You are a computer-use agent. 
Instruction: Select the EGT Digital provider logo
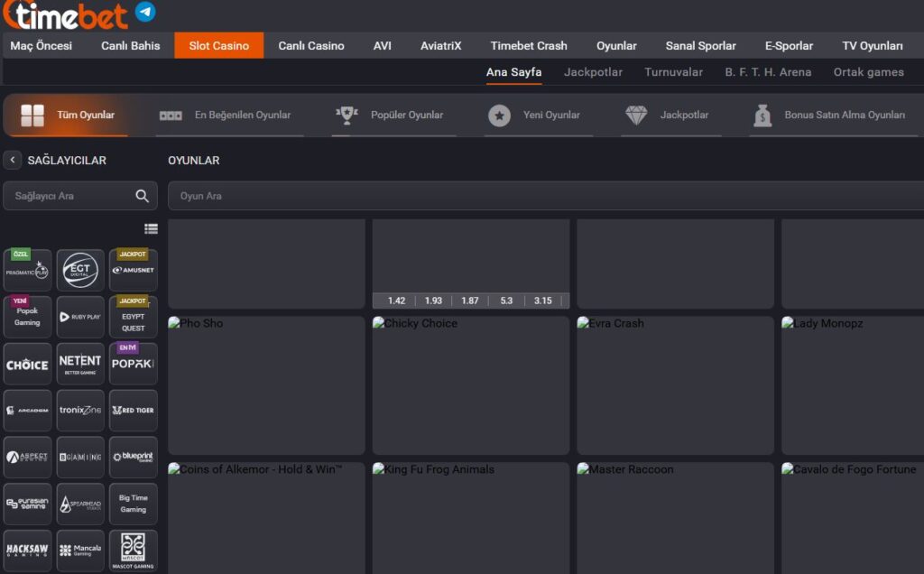pos(80,270)
